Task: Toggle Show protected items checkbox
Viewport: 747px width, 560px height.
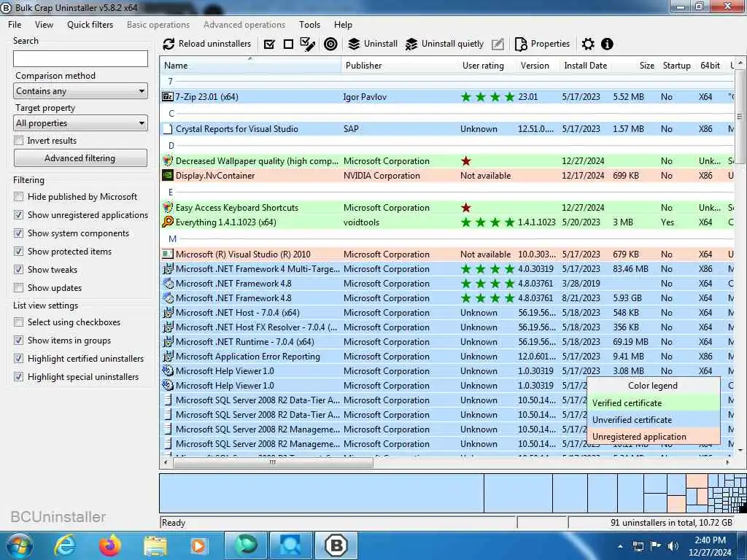Action: [x=18, y=251]
